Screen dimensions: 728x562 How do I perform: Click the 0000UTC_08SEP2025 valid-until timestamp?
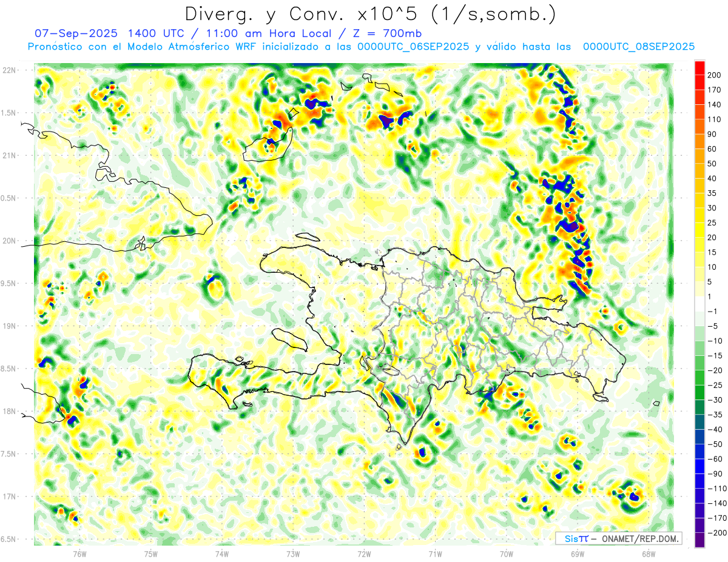pos(638,47)
